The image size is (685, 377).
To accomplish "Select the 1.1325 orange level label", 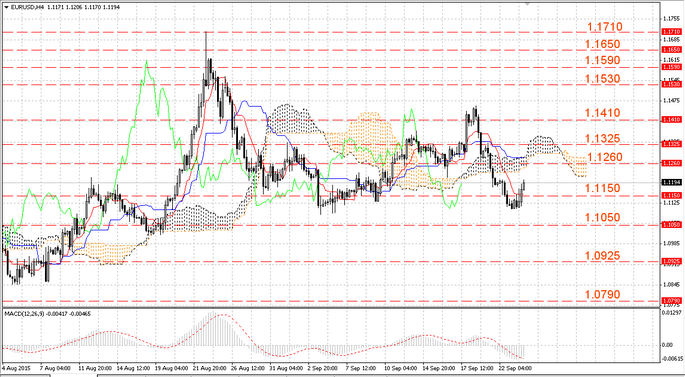I will tap(602, 138).
